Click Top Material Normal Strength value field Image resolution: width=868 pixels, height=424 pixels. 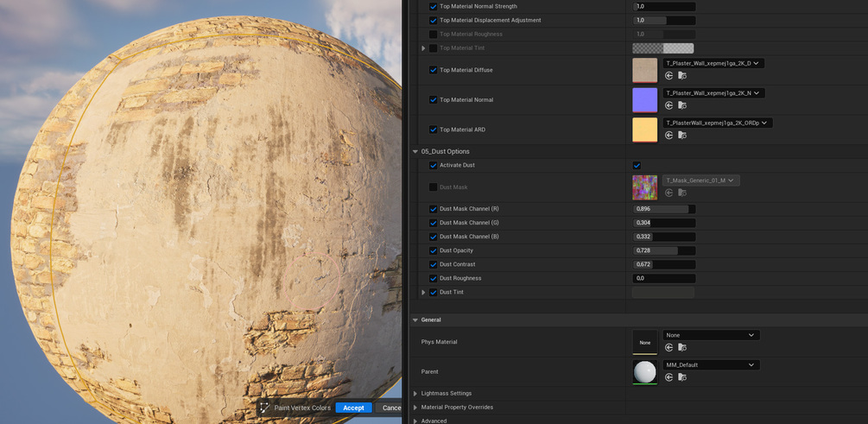pyautogui.click(x=664, y=7)
